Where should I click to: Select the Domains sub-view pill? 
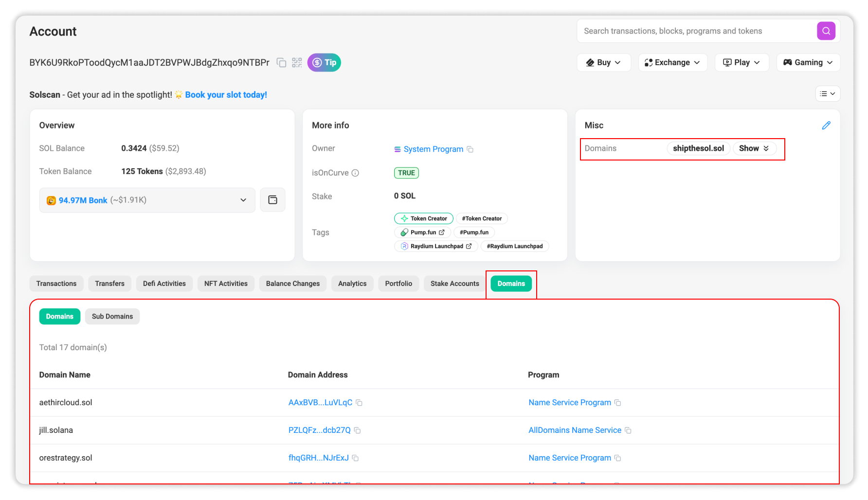[59, 317]
